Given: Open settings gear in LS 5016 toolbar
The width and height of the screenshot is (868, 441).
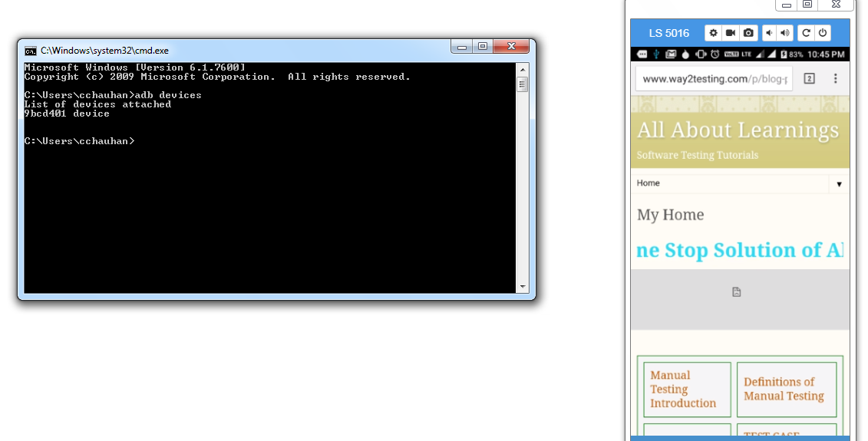Looking at the screenshot, I should [714, 33].
